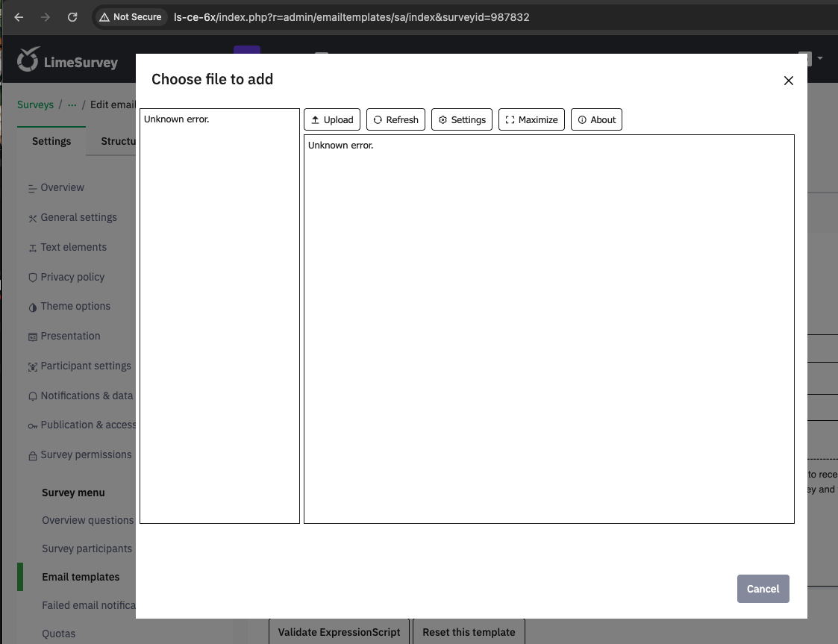Open Participant settings in sidebar

86,366
